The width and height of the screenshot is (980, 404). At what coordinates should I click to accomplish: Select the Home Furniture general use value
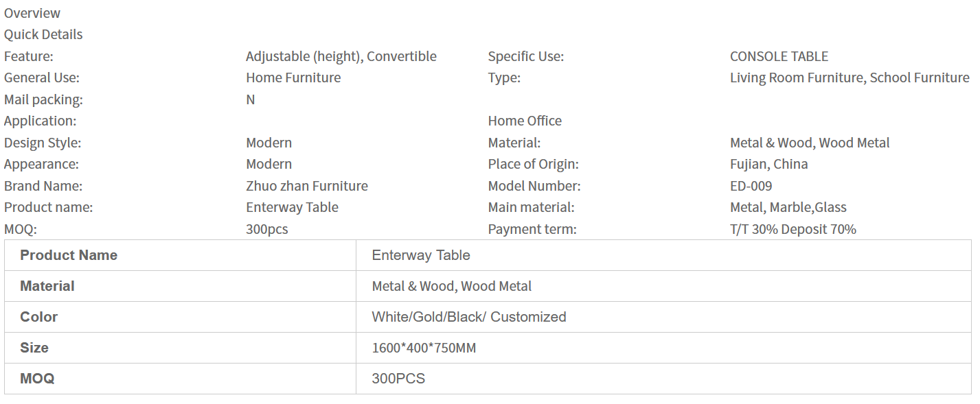(x=293, y=78)
